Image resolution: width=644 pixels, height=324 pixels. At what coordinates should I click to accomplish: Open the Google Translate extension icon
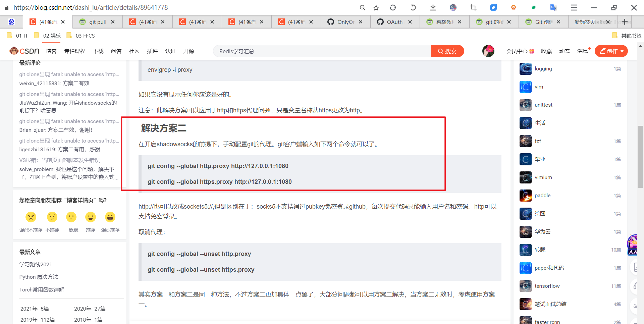pyautogui.click(x=553, y=7)
